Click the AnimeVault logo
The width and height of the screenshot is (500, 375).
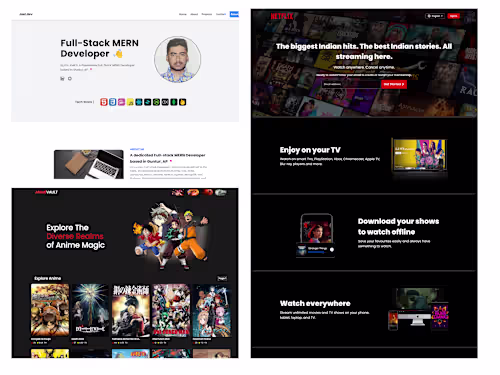pos(46,192)
